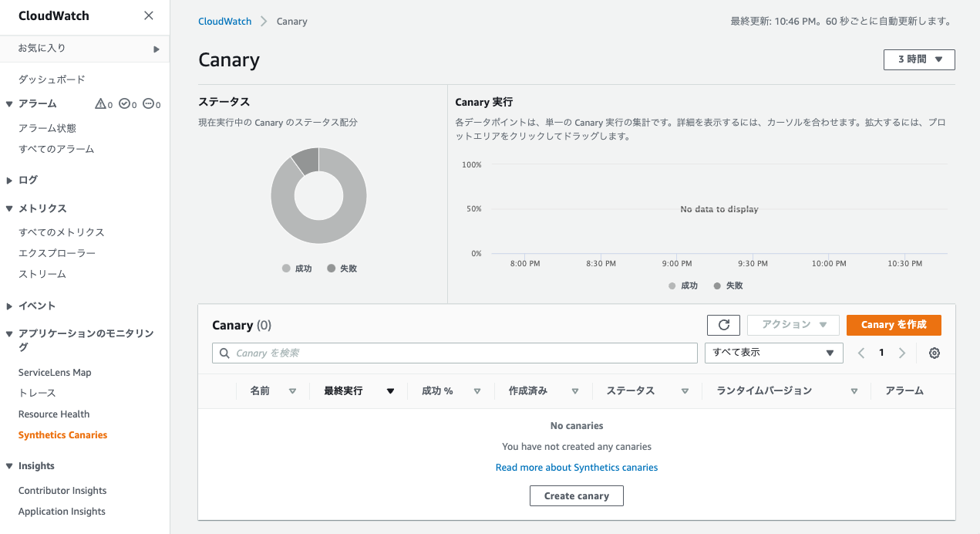The width and height of the screenshot is (980, 534).
Task: Click the 最終実行 column header
Action: (343, 391)
